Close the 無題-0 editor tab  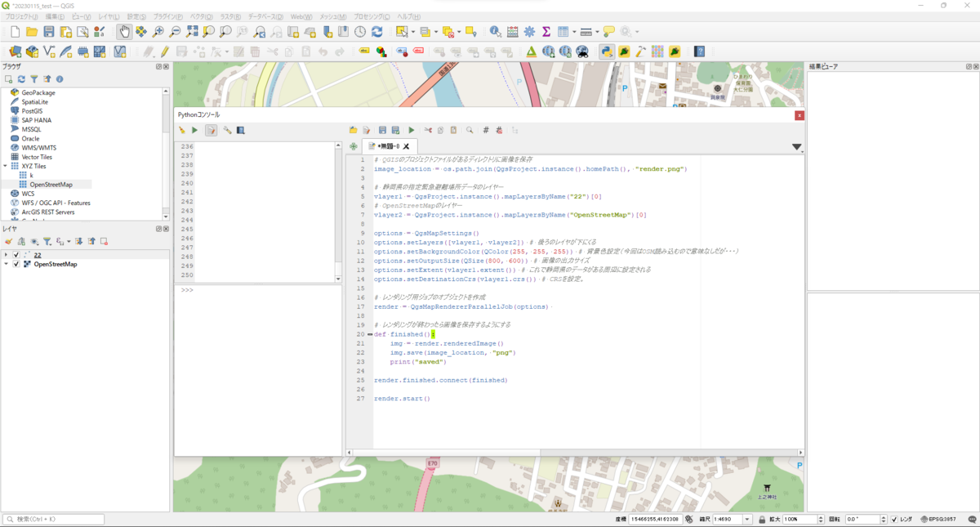(x=406, y=147)
